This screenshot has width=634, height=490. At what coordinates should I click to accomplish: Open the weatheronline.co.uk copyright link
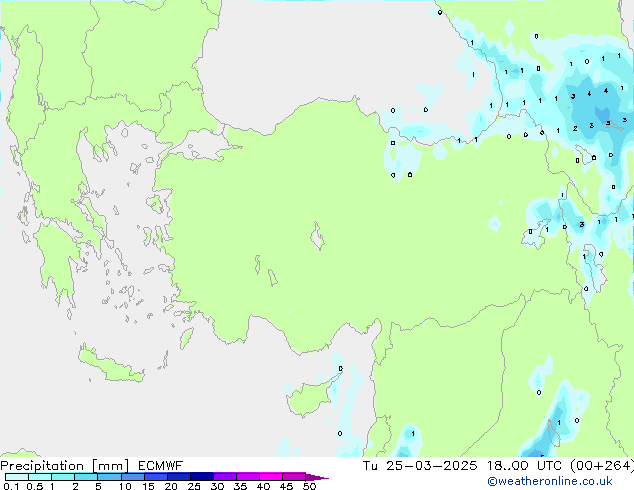point(550,481)
